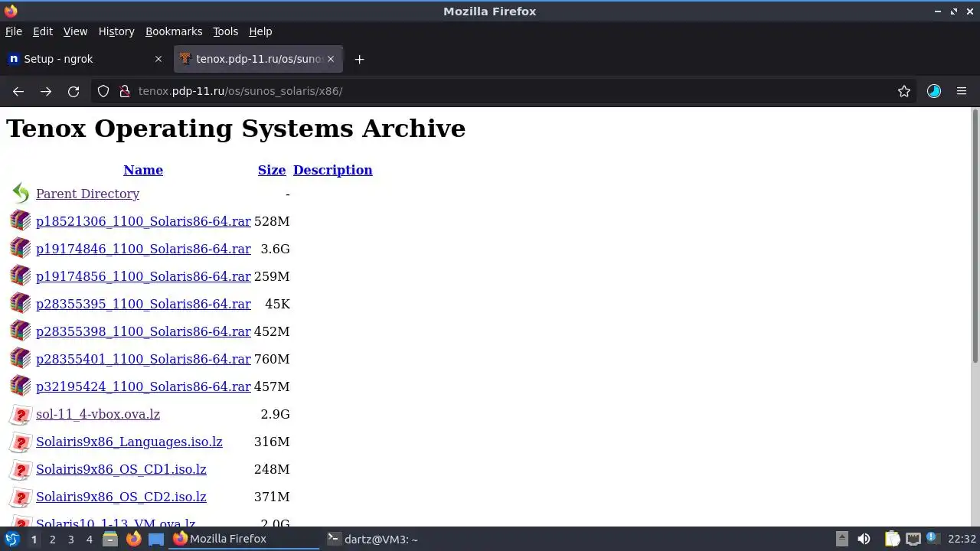
Task: Sort listing by Size column
Action: coord(272,170)
